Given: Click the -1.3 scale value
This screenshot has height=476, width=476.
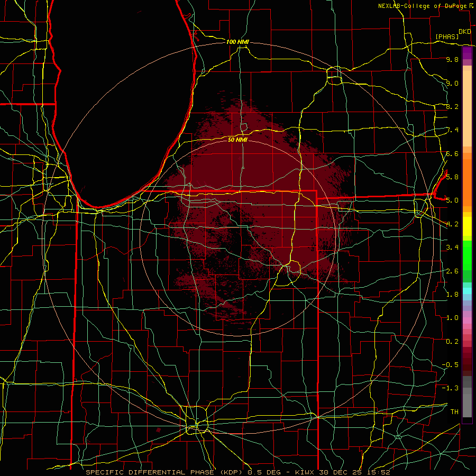Looking at the screenshot, I should pyautogui.click(x=450, y=388).
